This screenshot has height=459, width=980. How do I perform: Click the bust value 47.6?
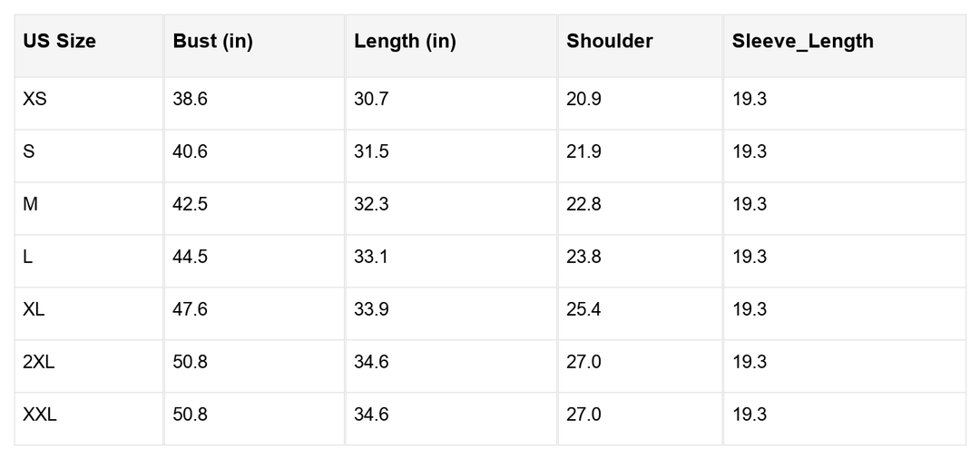pyautogui.click(x=190, y=309)
